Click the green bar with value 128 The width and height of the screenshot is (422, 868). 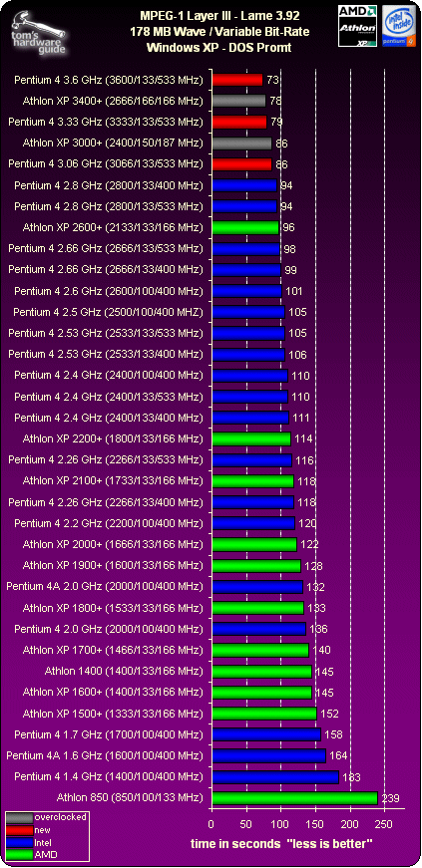point(256,565)
